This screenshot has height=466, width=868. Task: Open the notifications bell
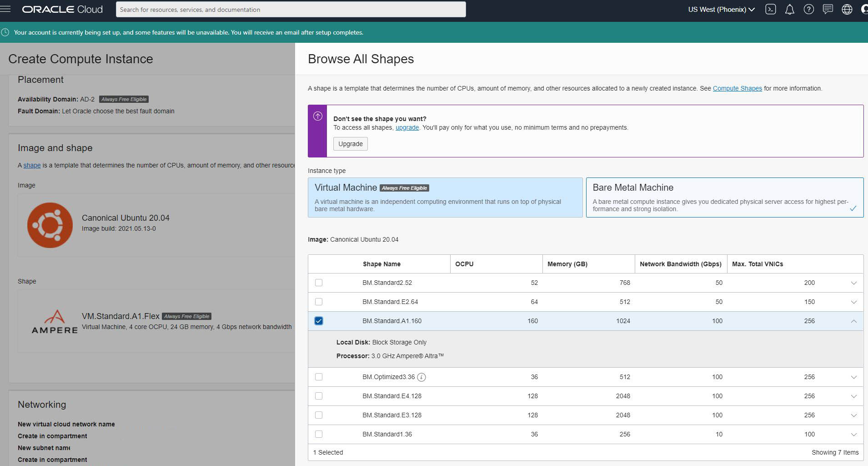point(790,10)
